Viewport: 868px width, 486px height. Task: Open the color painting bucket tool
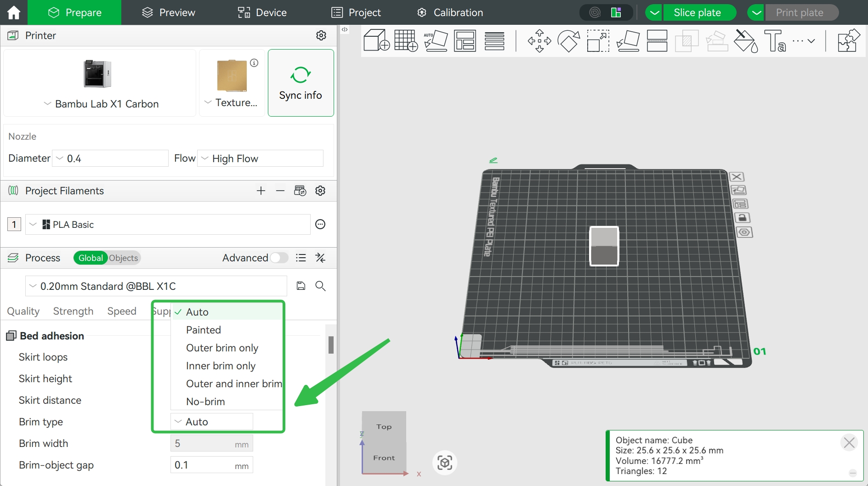(x=746, y=40)
